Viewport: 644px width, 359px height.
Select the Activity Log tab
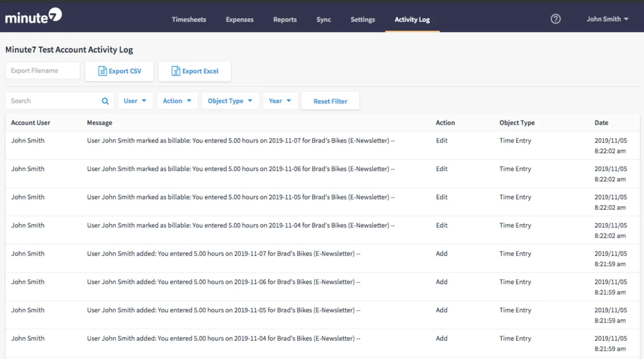pyautogui.click(x=412, y=19)
